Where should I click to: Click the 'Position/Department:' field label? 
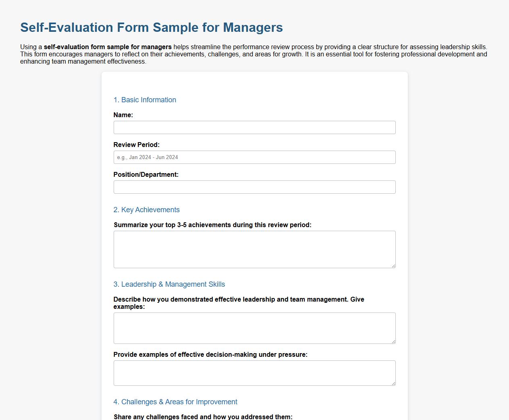[x=146, y=174]
